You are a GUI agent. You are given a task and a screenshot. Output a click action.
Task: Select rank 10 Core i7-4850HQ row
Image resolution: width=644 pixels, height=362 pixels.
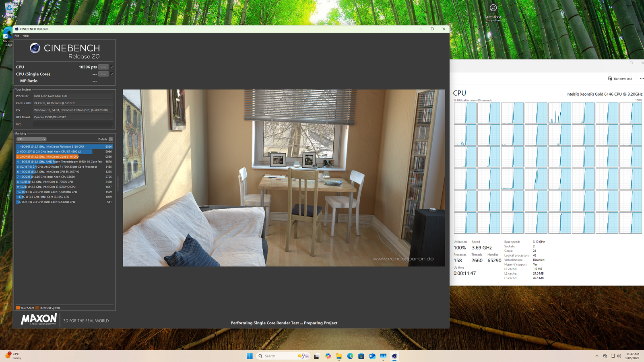coord(64,192)
